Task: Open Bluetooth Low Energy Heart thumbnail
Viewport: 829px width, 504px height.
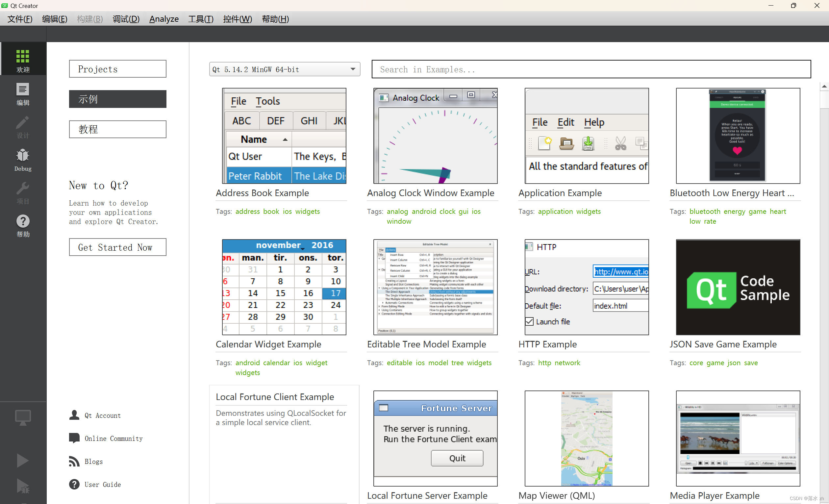Action: pos(738,136)
